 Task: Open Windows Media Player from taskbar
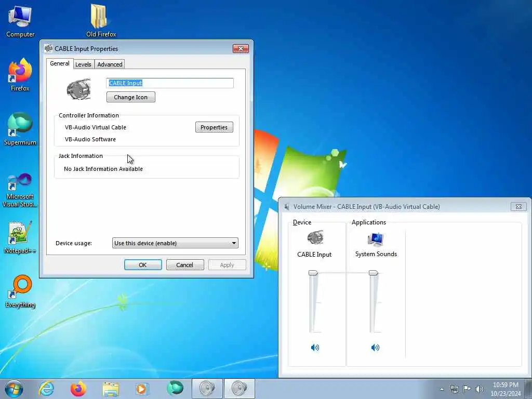(142, 389)
